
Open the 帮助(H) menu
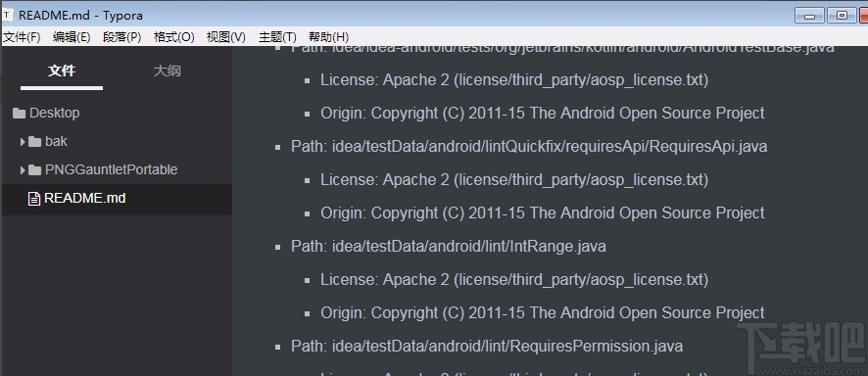coord(329,37)
